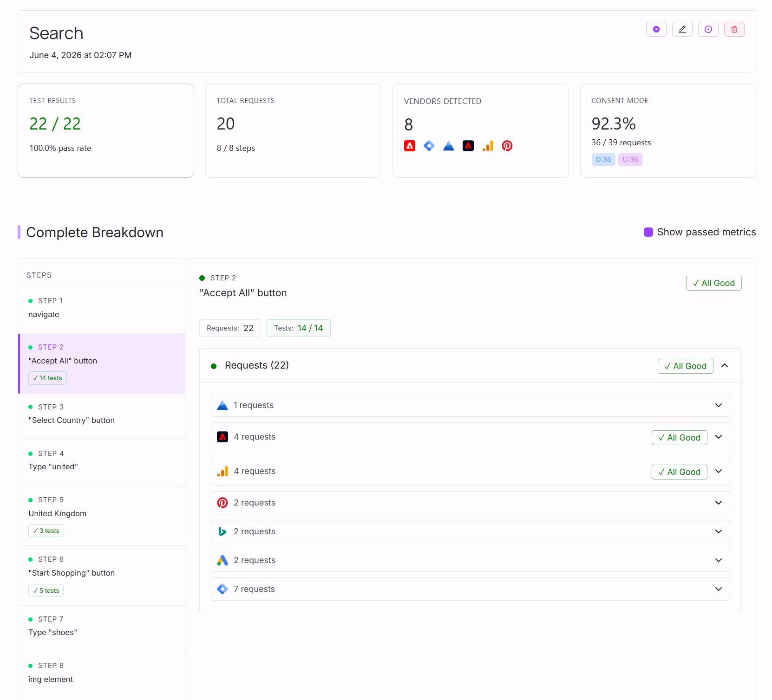This screenshot has height=700, width=772.
Task: Toggle Show passed metrics checkbox
Action: tap(648, 232)
